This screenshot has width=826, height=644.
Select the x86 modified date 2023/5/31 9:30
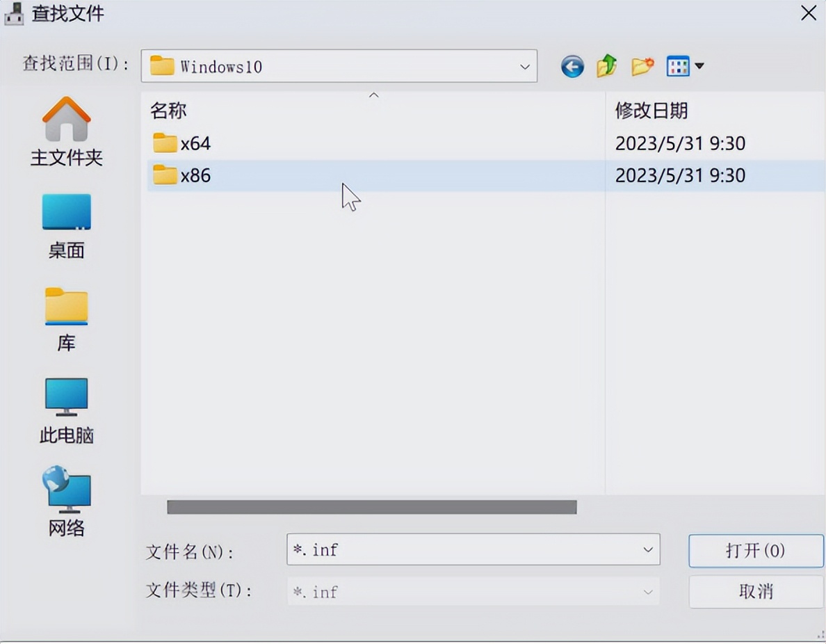(680, 175)
